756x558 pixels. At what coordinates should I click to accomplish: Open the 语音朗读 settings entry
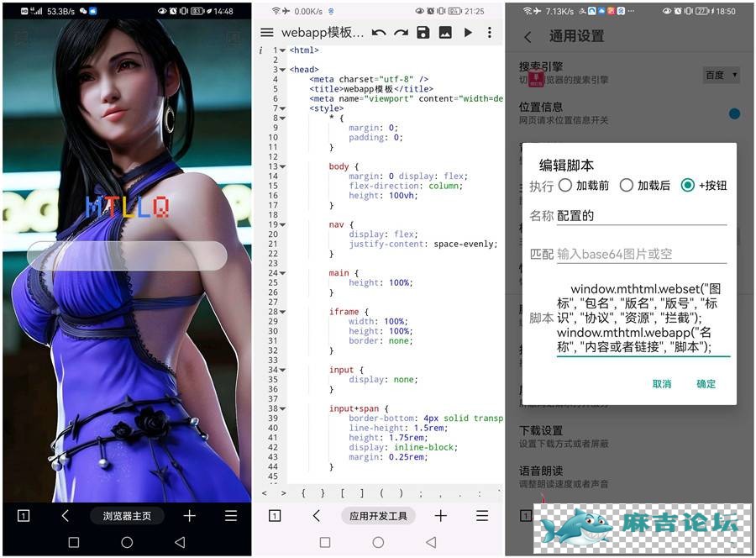click(564, 476)
